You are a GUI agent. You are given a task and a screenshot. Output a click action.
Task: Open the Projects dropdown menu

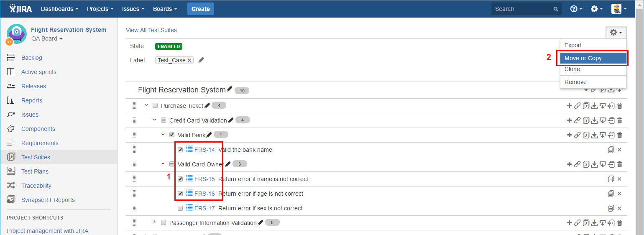tap(100, 9)
